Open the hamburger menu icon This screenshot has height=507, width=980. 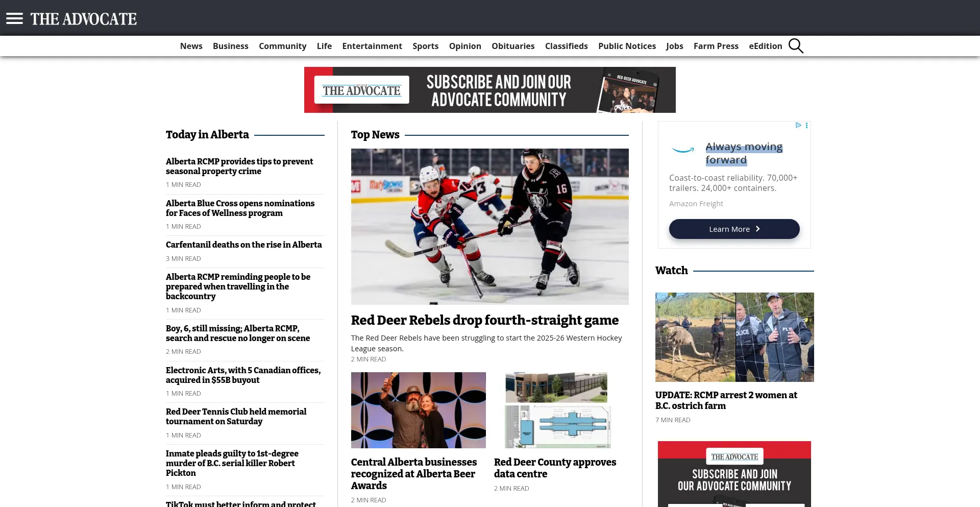(x=14, y=19)
